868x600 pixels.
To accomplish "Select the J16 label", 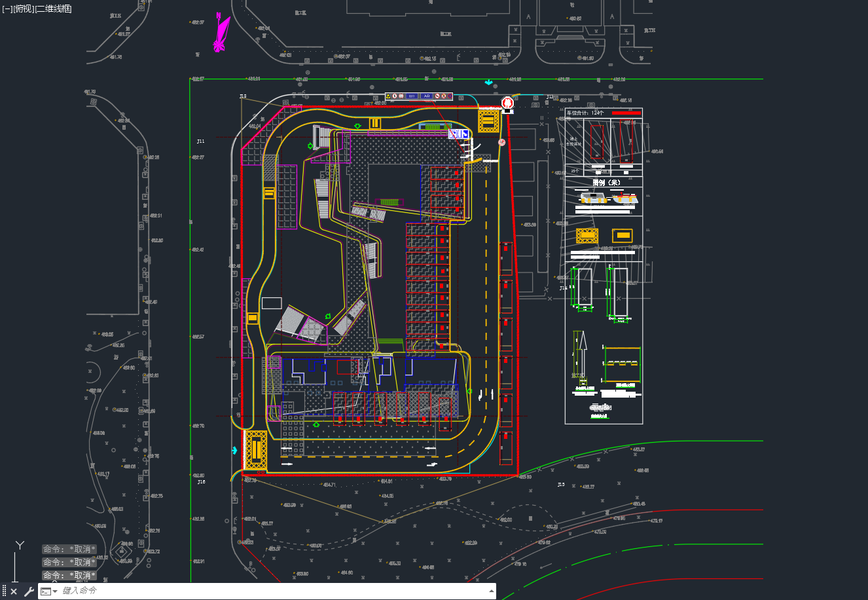I will pos(201,481).
